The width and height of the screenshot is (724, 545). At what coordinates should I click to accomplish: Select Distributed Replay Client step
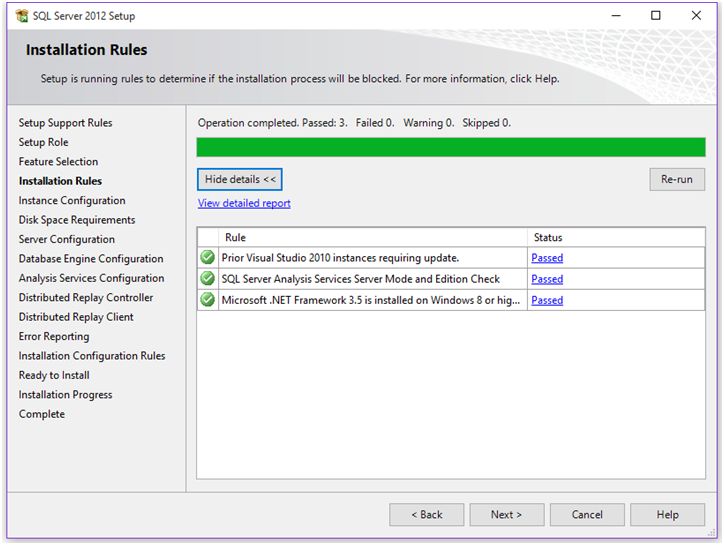[x=76, y=317]
